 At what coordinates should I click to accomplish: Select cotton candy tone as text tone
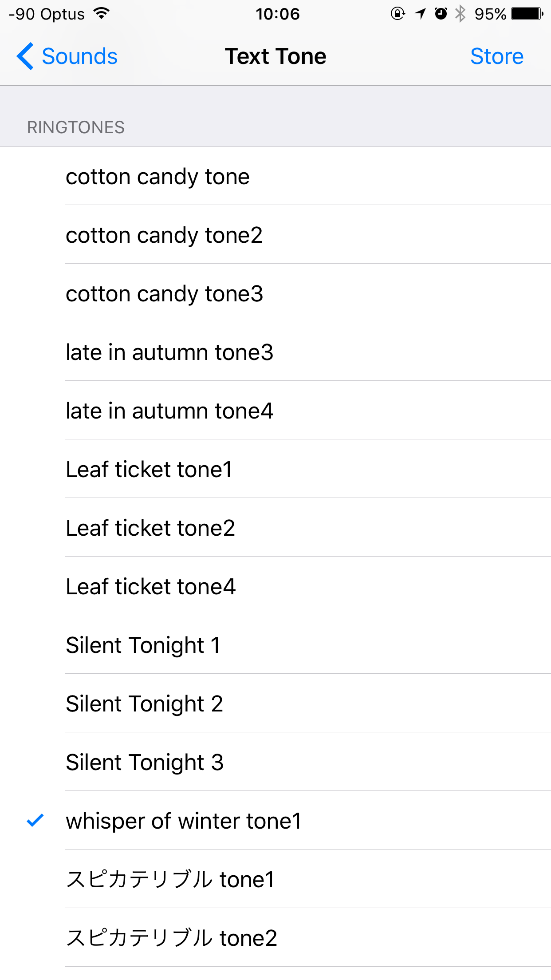pyautogui.click(x=275, y=176)
